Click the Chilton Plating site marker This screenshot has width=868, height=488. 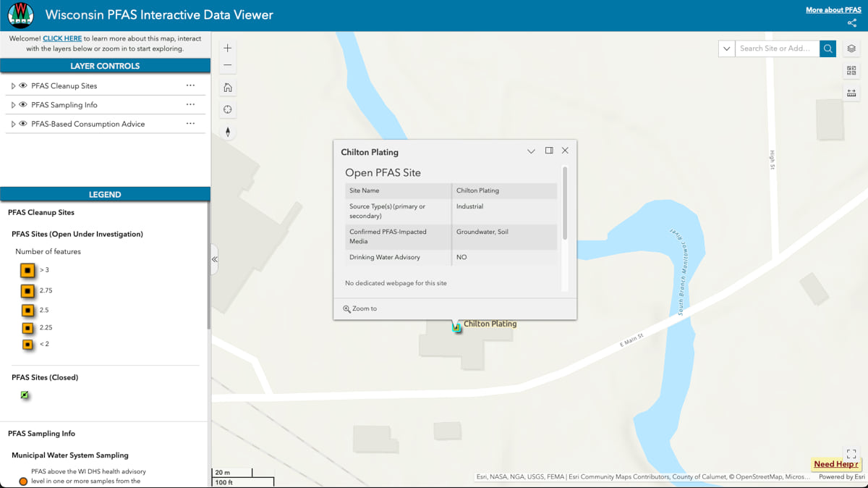click(x=456, y=328)
